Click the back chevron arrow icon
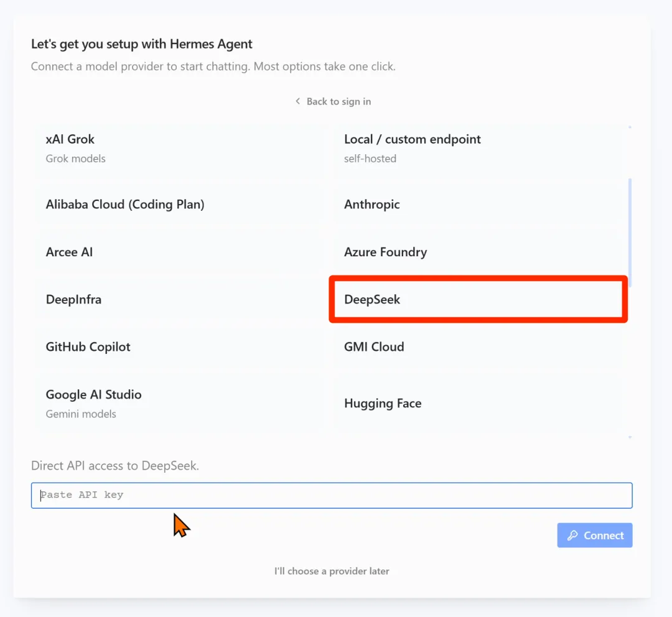The image size is (672, 617). (297, 101)
